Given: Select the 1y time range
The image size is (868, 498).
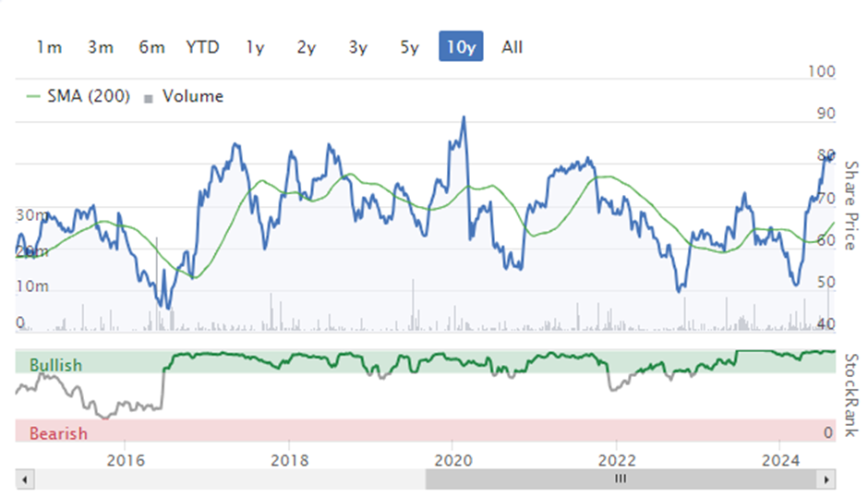Looking at the screenshot, I should click(x=255, y=47).
